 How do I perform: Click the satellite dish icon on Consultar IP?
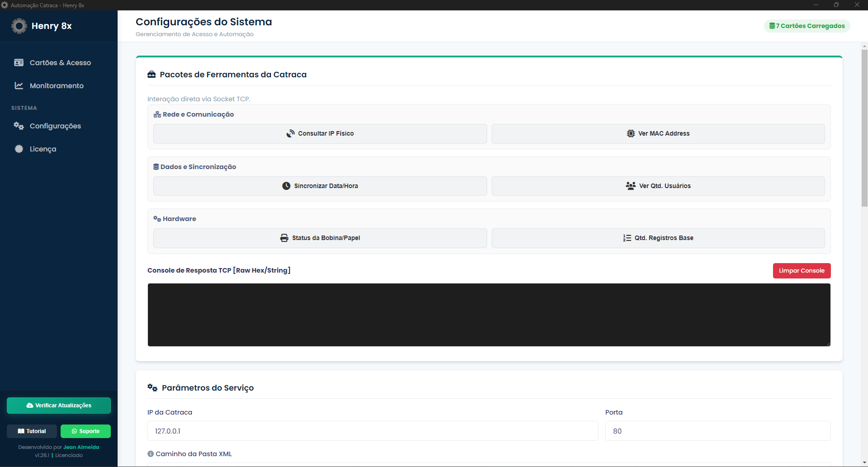(x=290, y=133)
